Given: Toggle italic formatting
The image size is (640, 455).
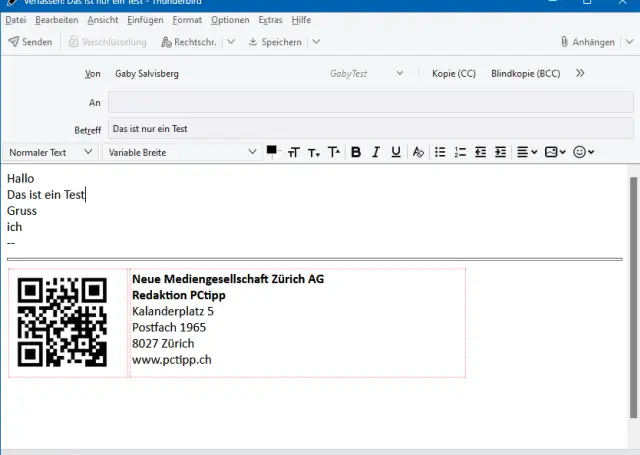Looking at the screenshot, I should 376,152.
